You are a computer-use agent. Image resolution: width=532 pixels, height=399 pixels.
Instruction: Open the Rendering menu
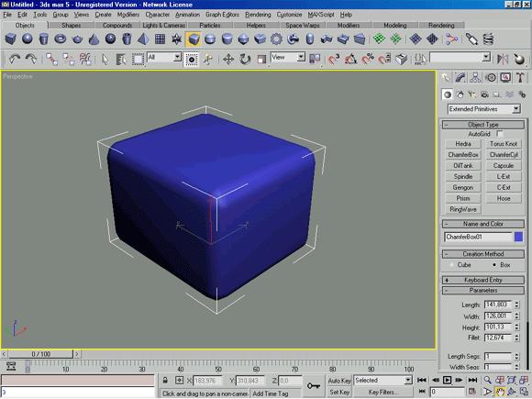pyautogui.click(x=258, y=15)
